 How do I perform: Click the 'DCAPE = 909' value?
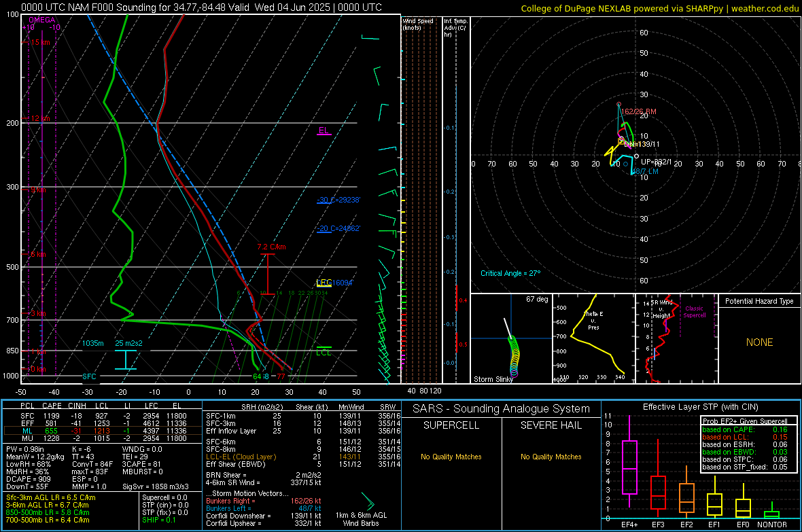[28, 479]
